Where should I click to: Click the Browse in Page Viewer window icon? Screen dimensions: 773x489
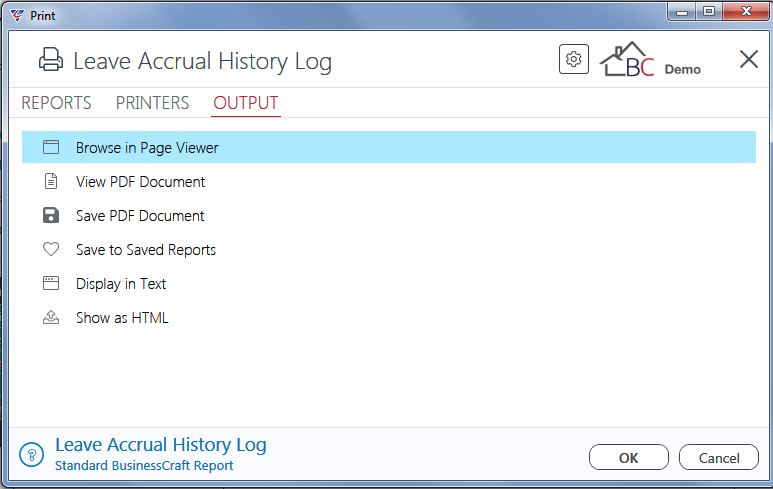click(x=51, y=147)
